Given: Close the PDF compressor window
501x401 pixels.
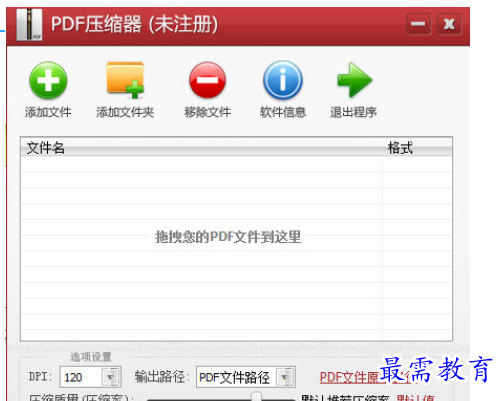Looking at the screenshot, I should pos(449,24).
